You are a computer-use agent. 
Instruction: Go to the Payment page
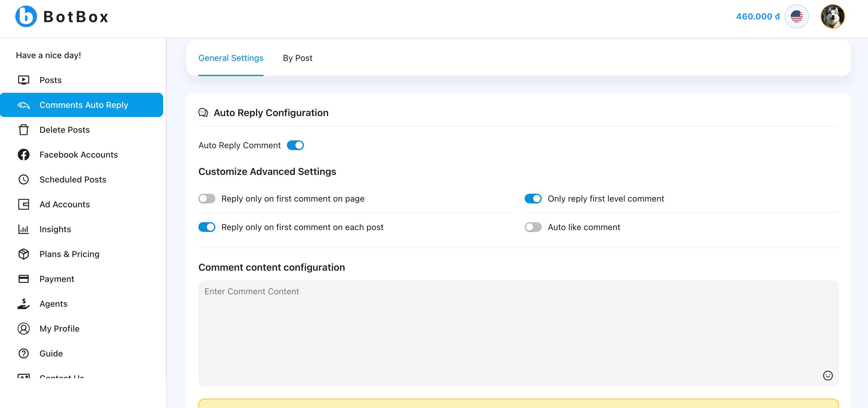pos(82,279)
